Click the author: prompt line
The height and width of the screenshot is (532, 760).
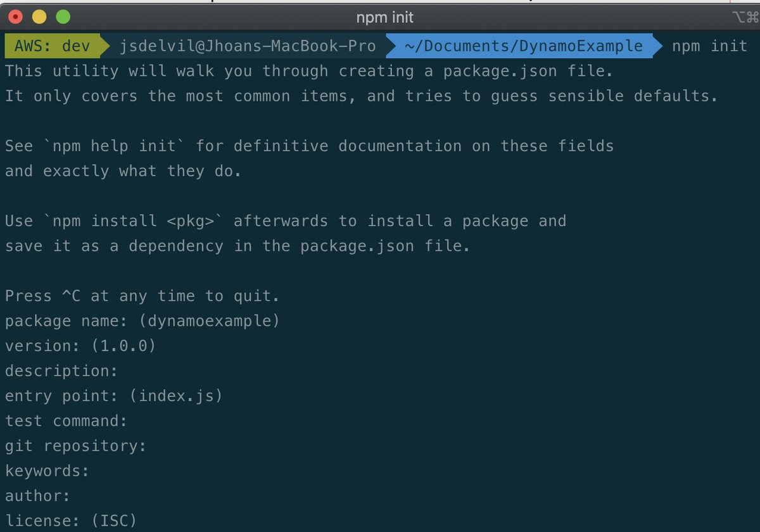(x=38, y=495)
